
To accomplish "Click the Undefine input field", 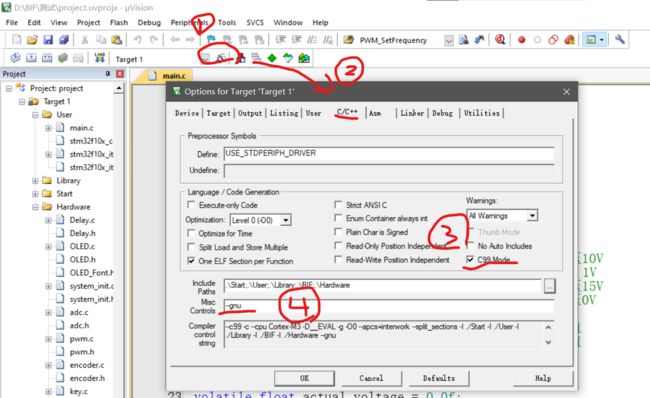I will (x=389, y=170).
